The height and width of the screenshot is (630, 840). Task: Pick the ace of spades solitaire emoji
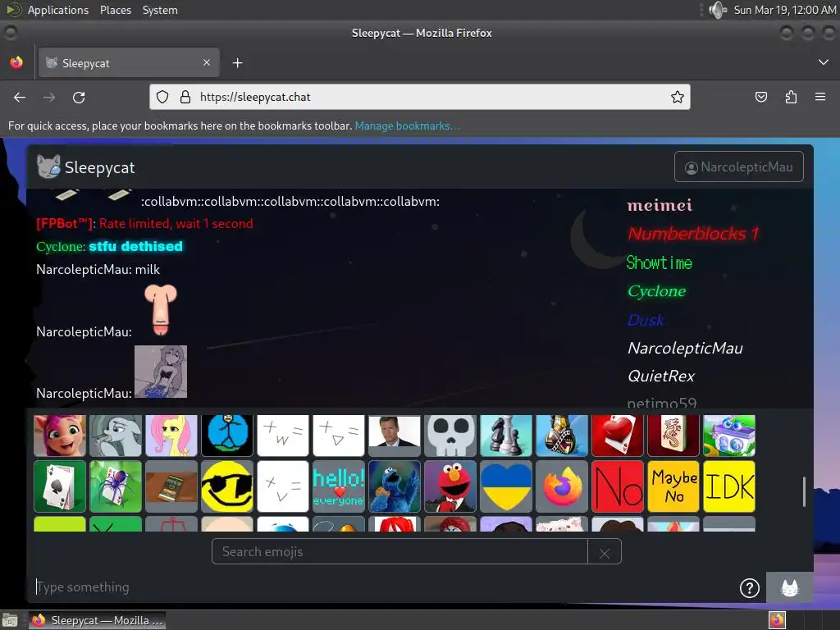pyautogui.click(x=59, y=486)
